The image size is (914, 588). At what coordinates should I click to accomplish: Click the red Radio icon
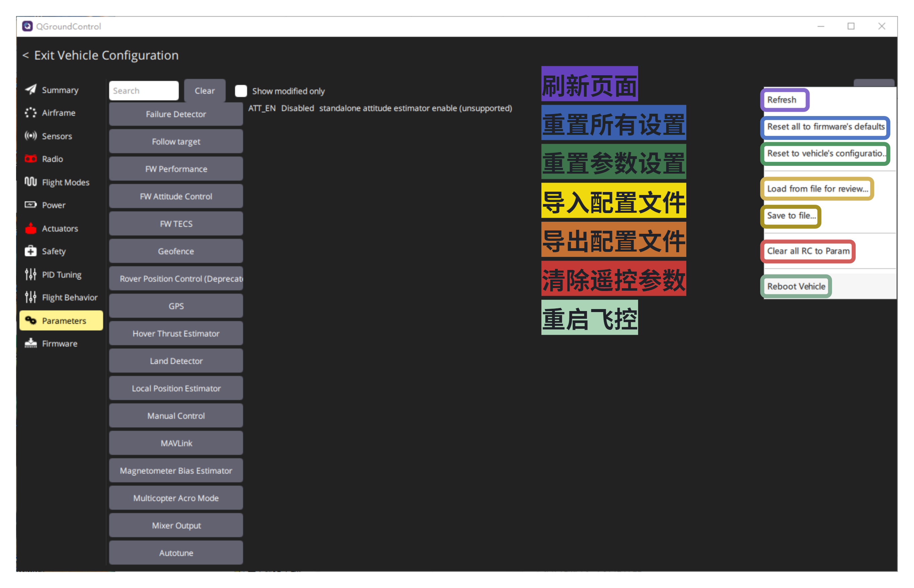[30, 159]
